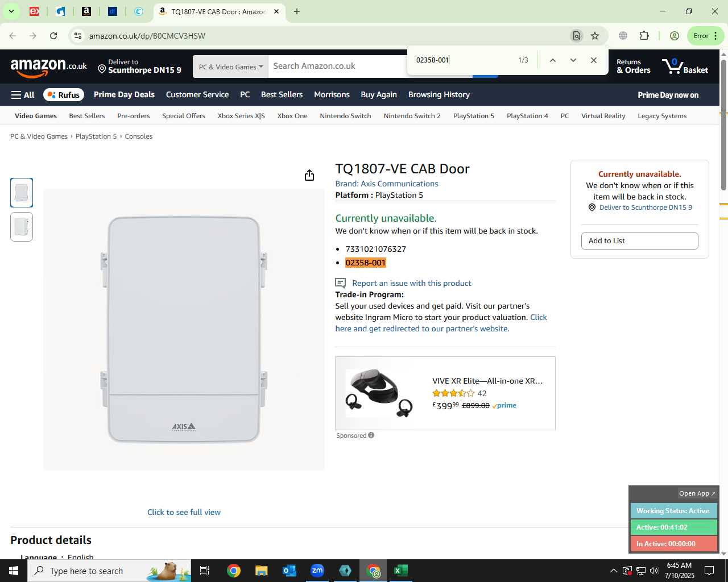Select Pre-orders subnav item
This screenshot has width=728, height=582.
point(134,116)
